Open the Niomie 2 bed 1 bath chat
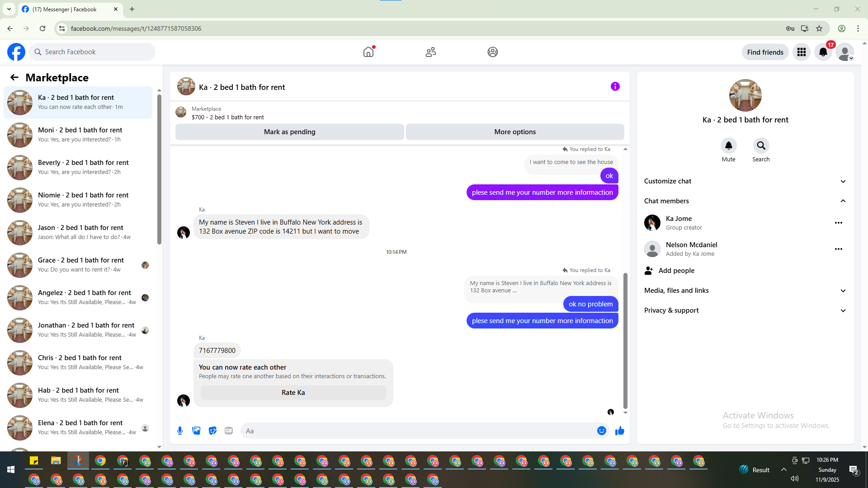The height and width of the screenshot is (488, 868). coord(78,200)
